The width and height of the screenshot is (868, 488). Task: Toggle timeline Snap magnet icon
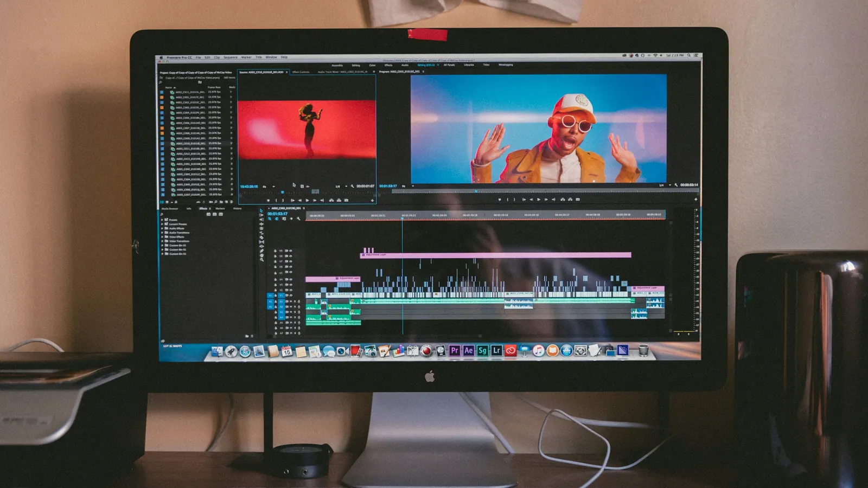pyautogui.click(x=277, y=219)
